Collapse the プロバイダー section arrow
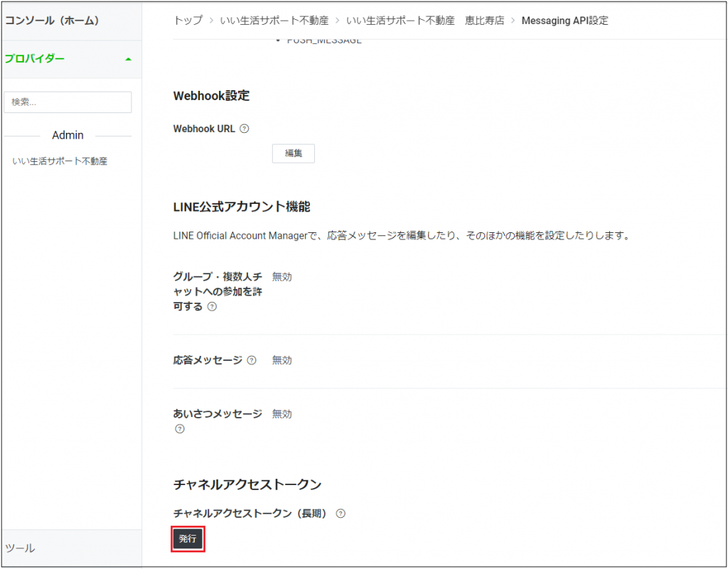Viewport: 728px width, 569px height. (129, 60)
